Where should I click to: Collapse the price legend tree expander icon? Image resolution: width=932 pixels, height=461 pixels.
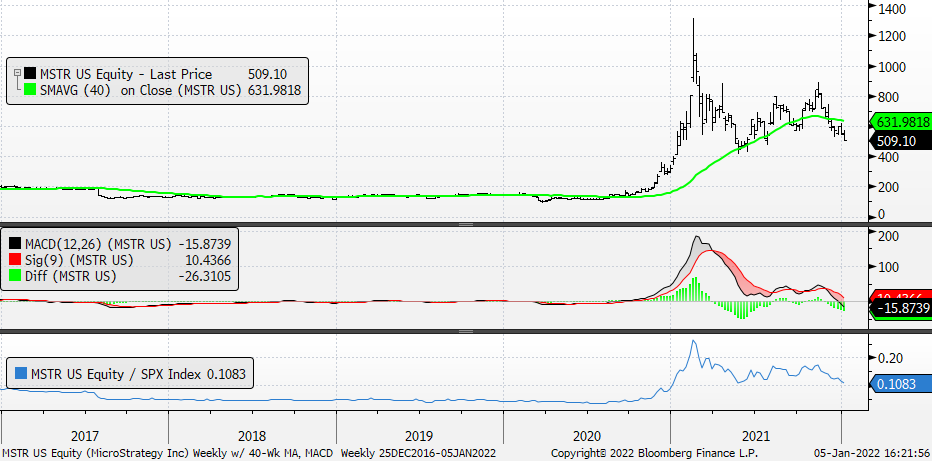coord(17,72)
